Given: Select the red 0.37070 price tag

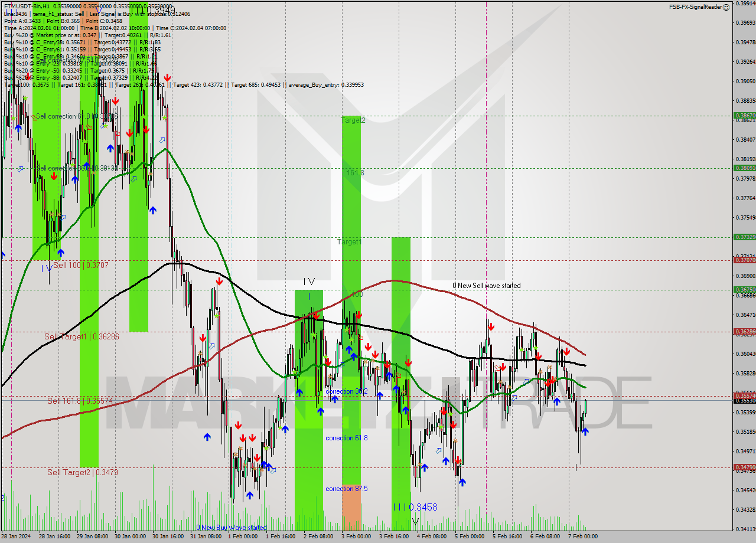Looking at the screenshot, I should coord(744,260).
